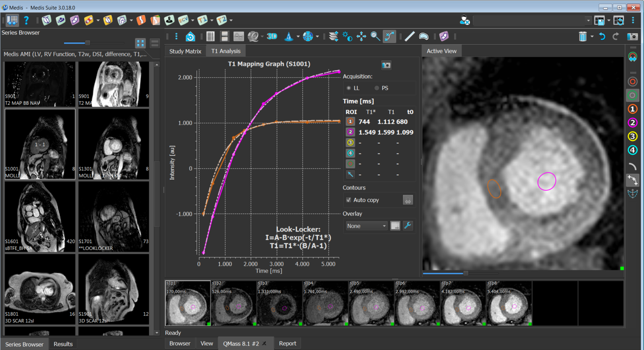The height and width of the screenshot is (350, 644).
Task: Switch to the Study Matrix tab
Action: coord(185,51)
